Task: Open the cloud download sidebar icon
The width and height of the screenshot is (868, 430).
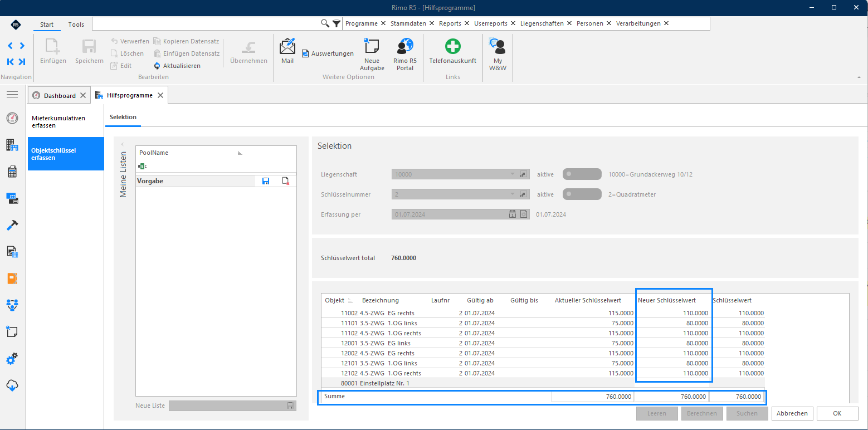Action: point(12,385)
